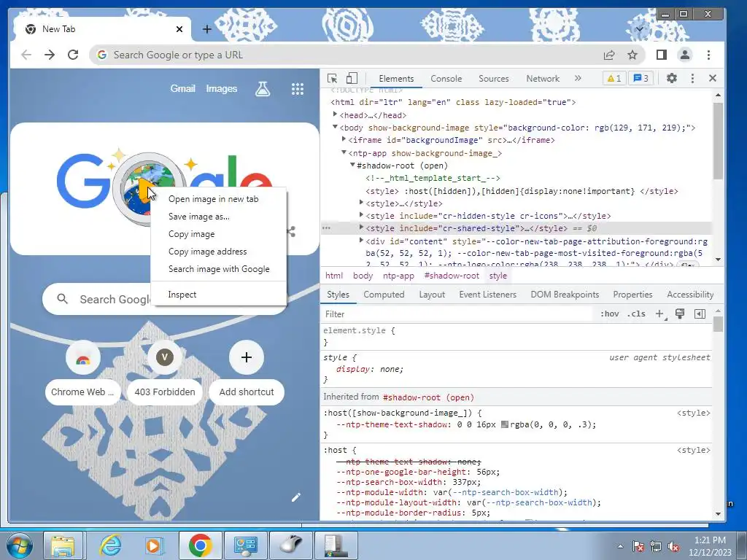The height and width of the screenshot is (560, 747).
Task: Toggle rendering emulations paintbrush icon
Action: [x=680, y=314]
